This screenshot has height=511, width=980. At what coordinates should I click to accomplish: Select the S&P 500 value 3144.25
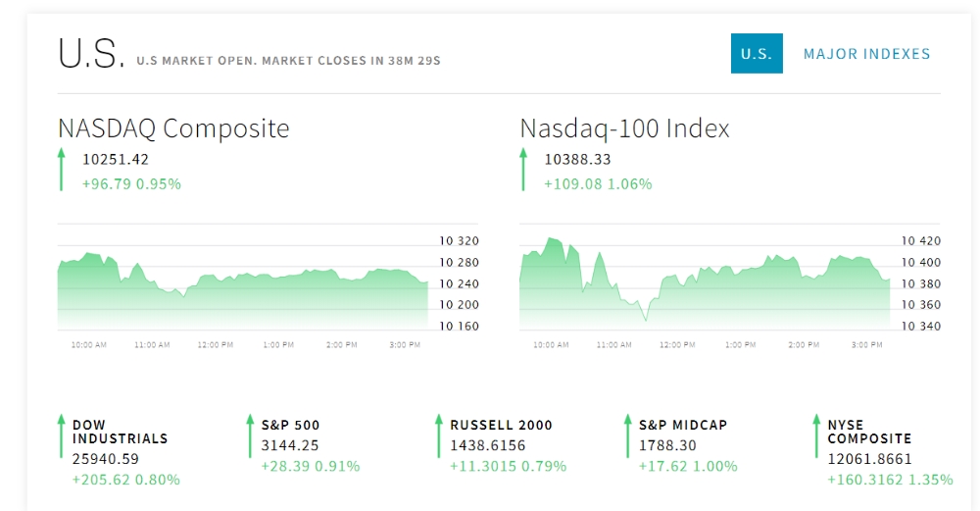[290, 445]
